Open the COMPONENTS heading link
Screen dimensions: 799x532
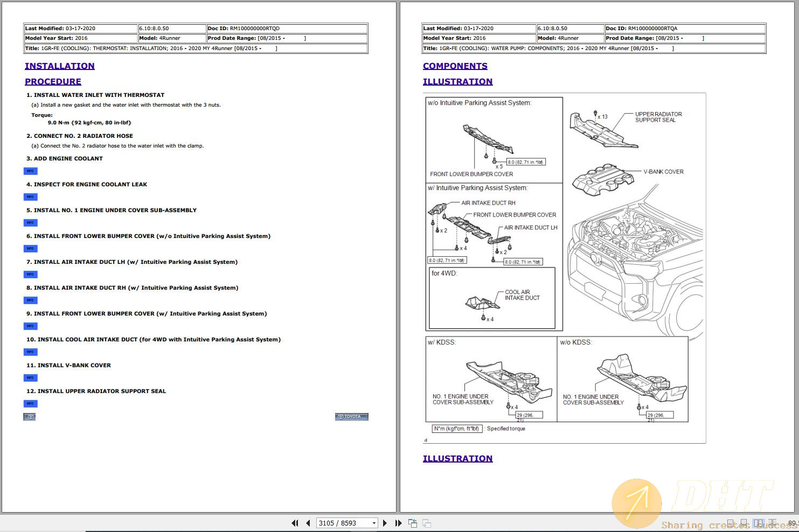[455, 66]
